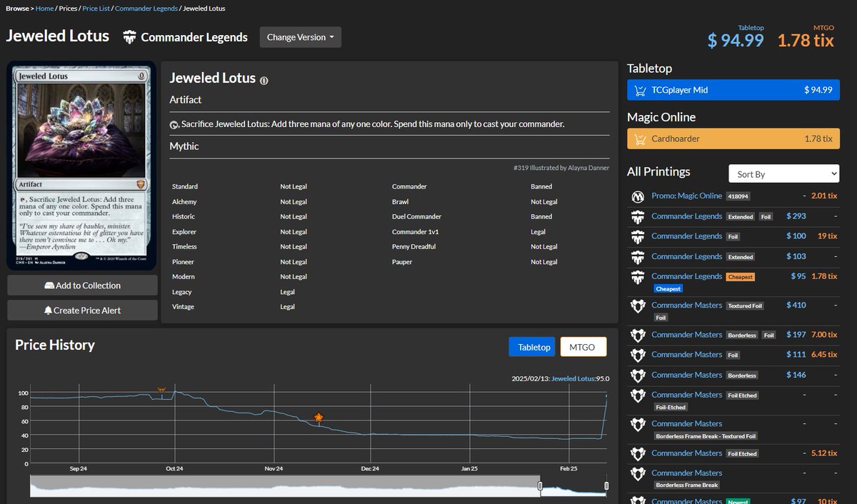Click the Jeweled Lotus link in chart tooltip
The width and height of the screenshot is (857, 504).
coord(573,378)
